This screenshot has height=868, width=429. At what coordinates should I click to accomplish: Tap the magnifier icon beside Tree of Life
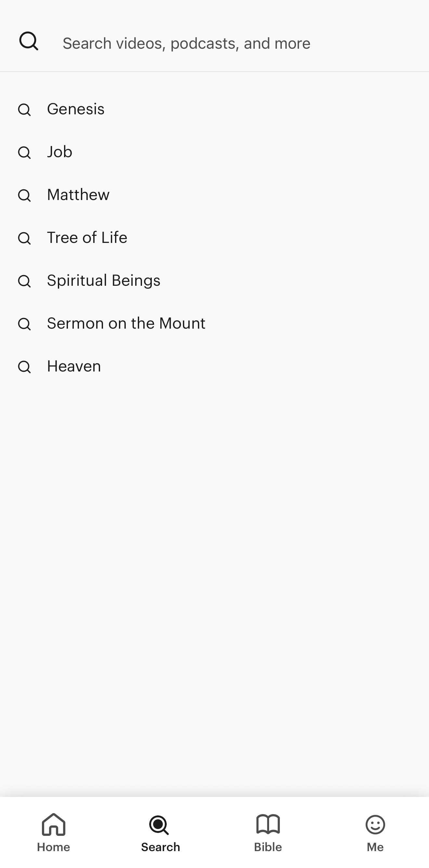click(x=24, y=238)
